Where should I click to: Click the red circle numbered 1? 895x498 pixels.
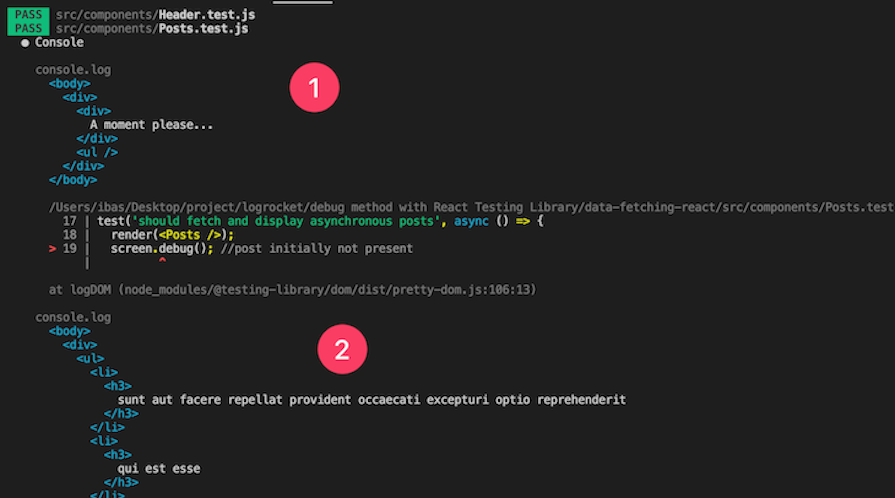click(x=314, y=88)
